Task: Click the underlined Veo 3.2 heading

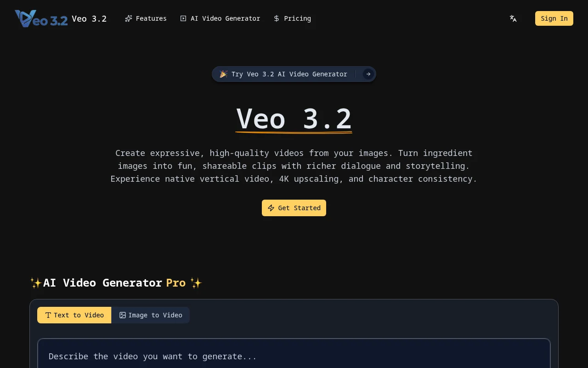Action: pos(294,119)
